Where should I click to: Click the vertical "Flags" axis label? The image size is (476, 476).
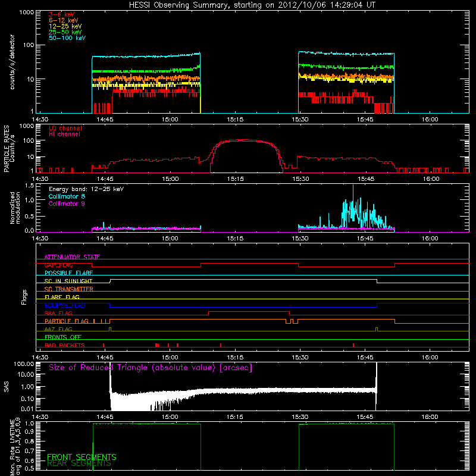24,297
